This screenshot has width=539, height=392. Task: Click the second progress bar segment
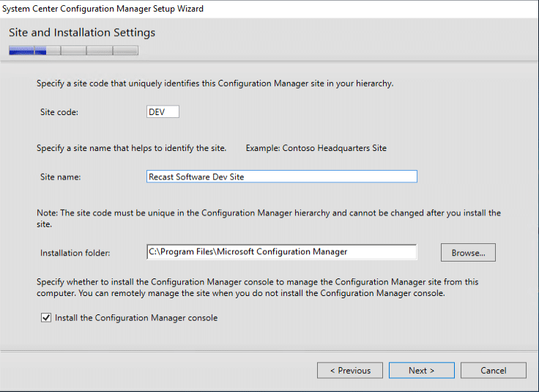48,51
